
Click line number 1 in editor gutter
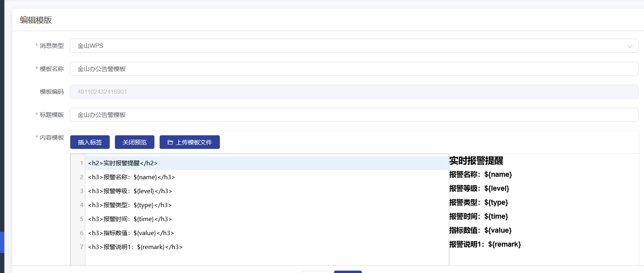[x=81, y=163]
